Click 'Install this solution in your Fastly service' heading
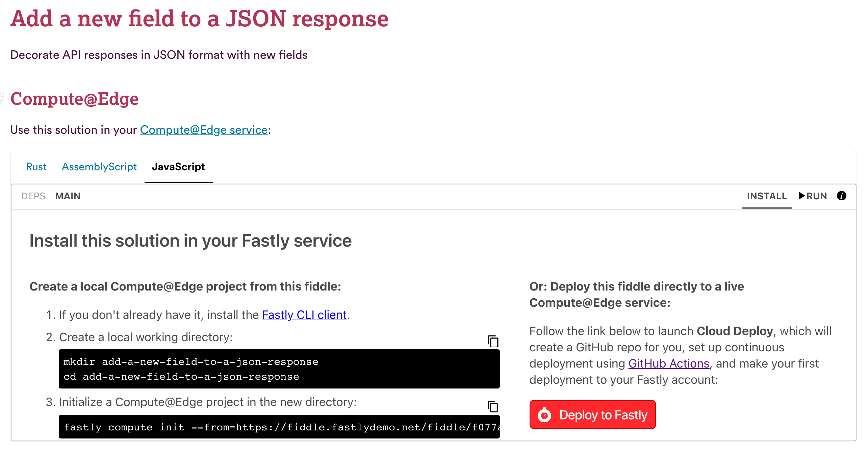The width and height of the screenshot is (868, 452). [x=190, y=241]
